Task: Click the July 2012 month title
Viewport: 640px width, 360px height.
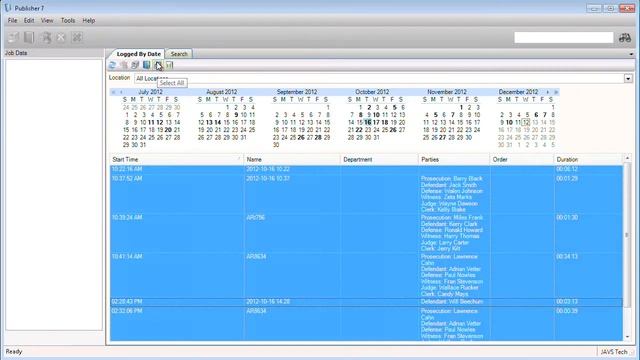Action: (x=151, y=92)
